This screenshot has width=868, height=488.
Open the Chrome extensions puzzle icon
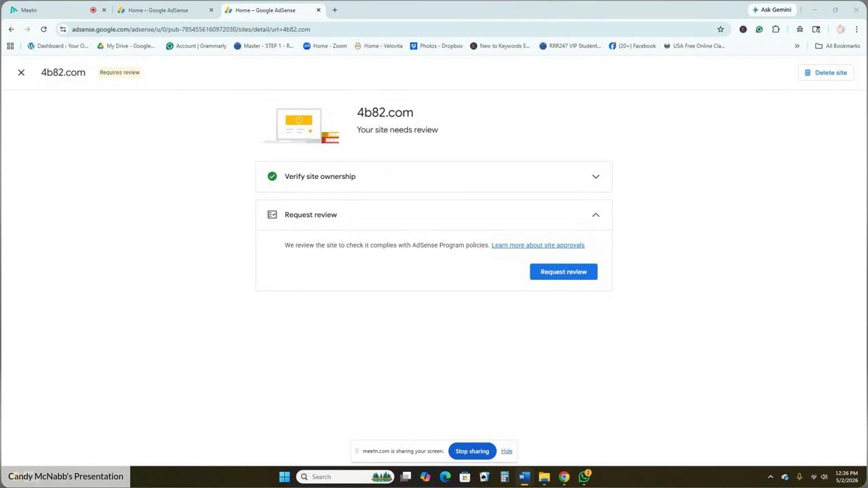(776, 30)
